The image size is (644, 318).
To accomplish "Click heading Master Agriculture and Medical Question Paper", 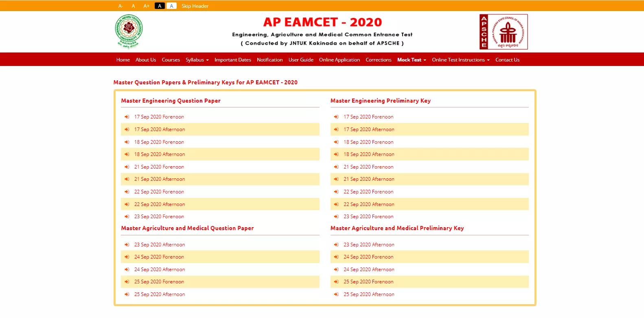I will tap(187, 228).
